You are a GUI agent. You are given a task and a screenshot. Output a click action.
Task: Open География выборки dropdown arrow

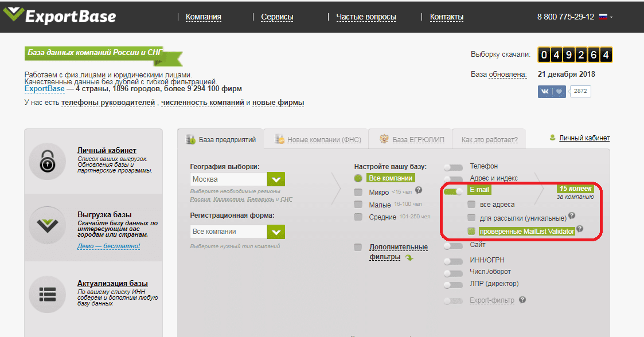point(276,179)
